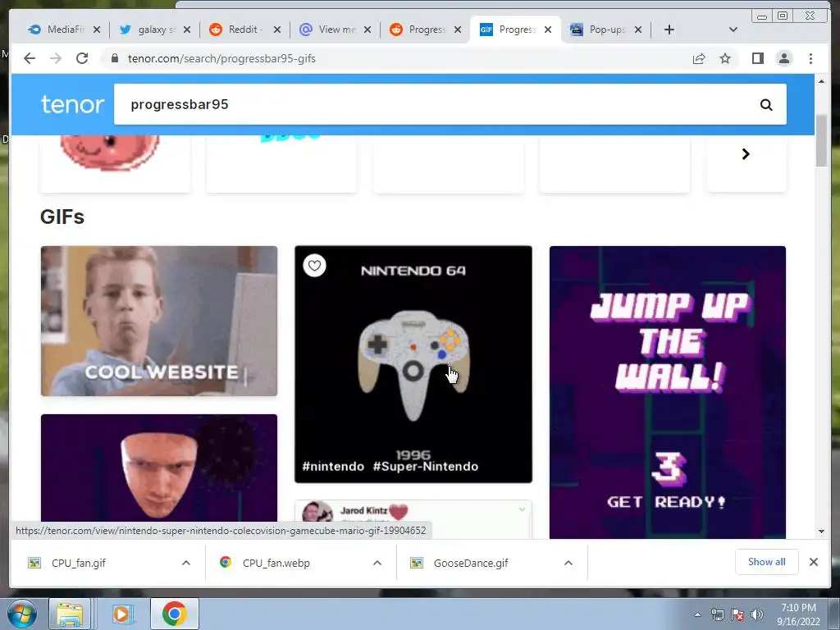Click the forward navigation arrow
This screenshot has height=630, width=840.
[x=56, y=58]
